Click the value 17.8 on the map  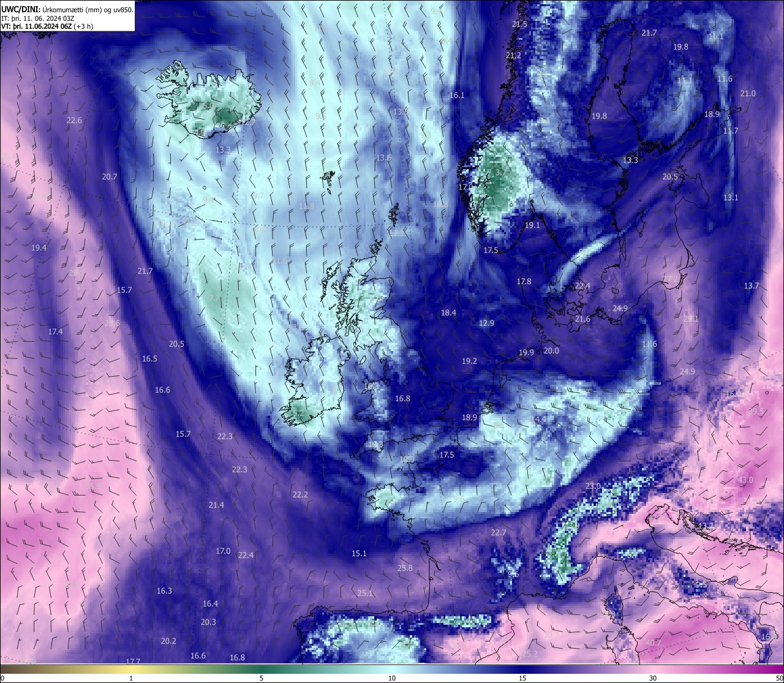coord(524,281)
